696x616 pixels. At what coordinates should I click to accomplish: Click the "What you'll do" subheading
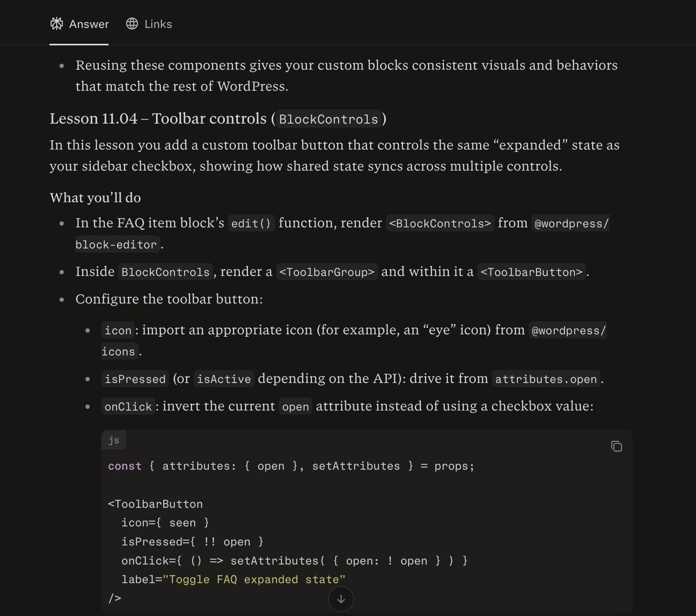[95, 198]
